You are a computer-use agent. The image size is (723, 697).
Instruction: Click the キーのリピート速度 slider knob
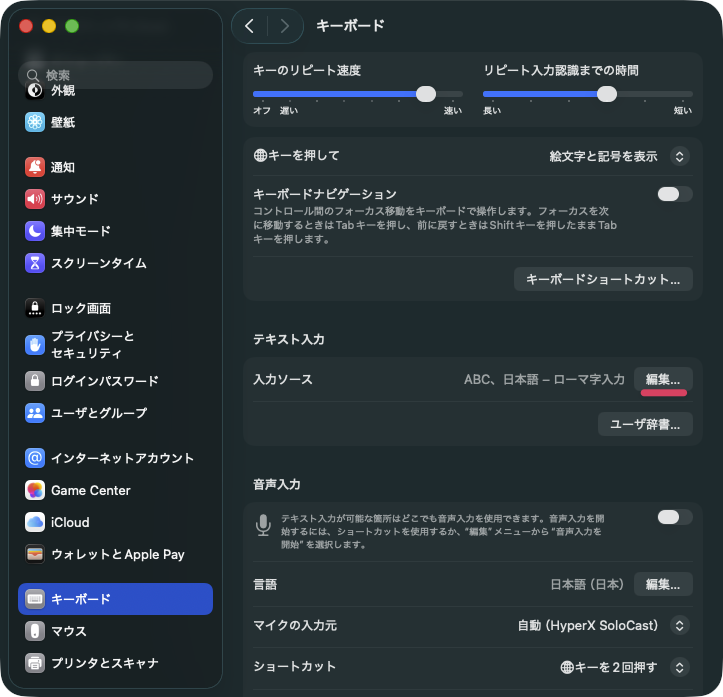(x=426, y=94)
